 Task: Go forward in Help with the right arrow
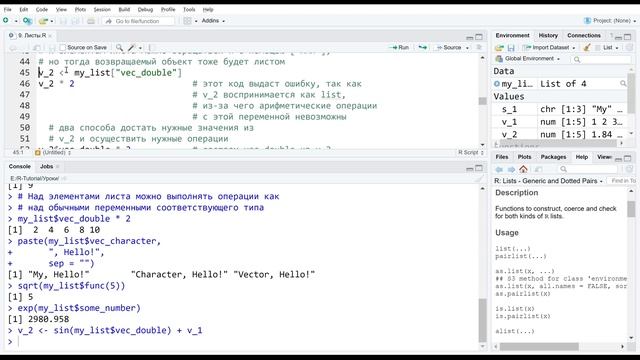click(511, 169)
